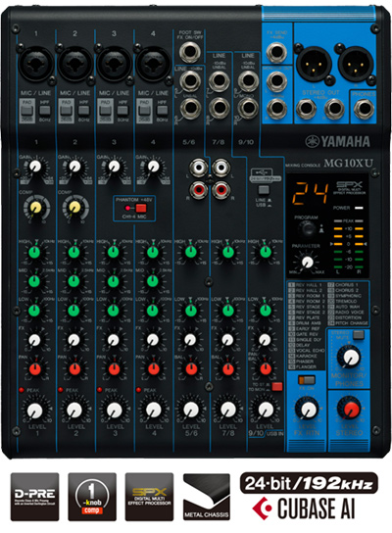This screenshot has width=392, height=533.
Task: Toggle the channel 1 HPF 80Hz switch
Action: [45, 110]
